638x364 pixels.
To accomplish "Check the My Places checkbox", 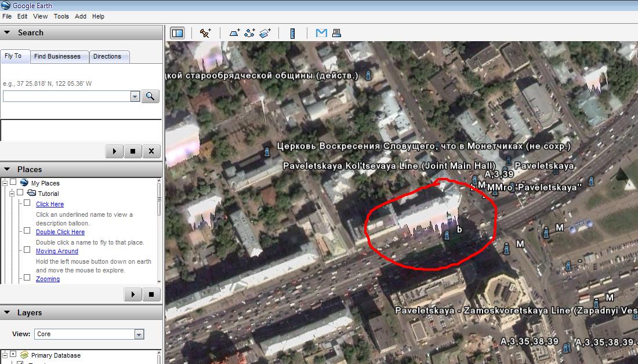I will 13,183.
